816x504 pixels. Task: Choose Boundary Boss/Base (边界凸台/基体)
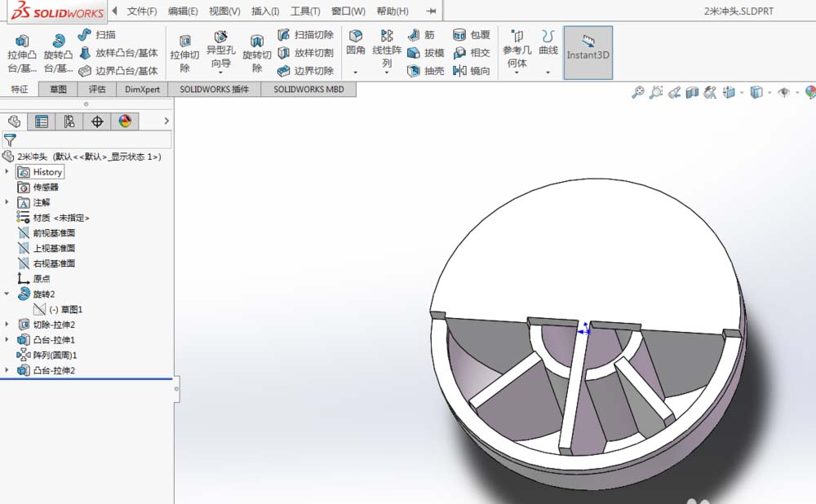point(118,71)
